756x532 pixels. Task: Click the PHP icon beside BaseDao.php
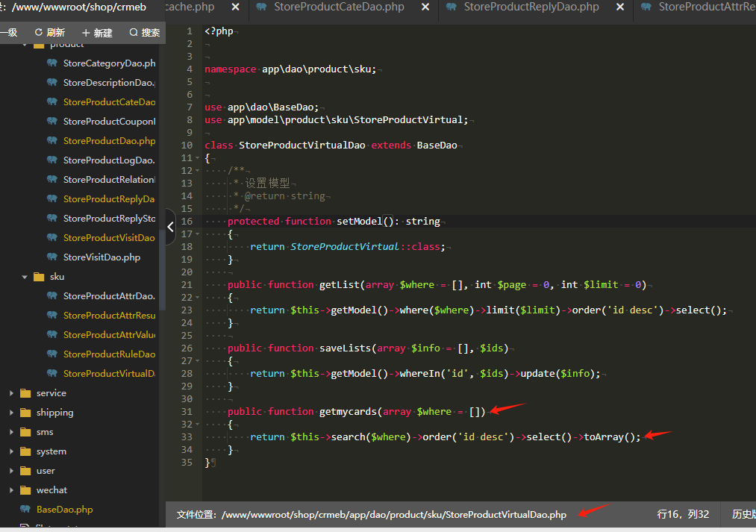click(25, 509)
